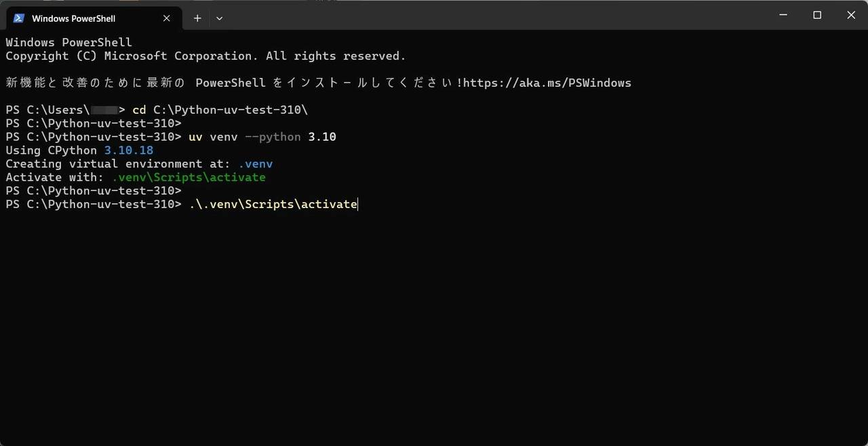Click the blue 3.10.18 version text

(x=129, y=150)
